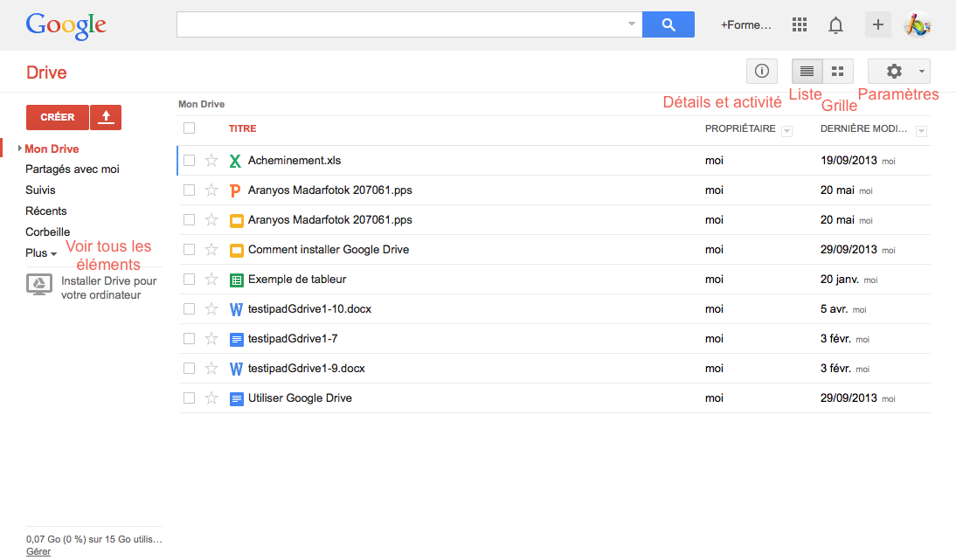Open the settings gear icon

coord(894,72)
